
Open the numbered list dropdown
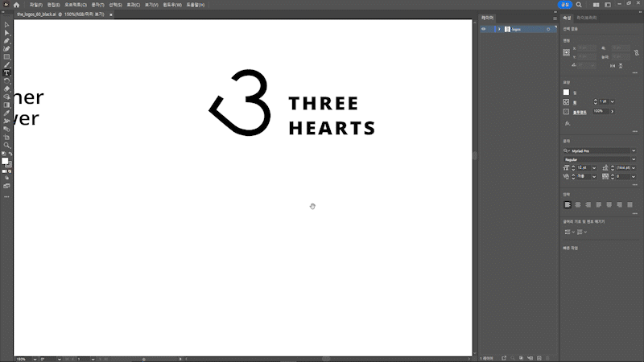585,232
